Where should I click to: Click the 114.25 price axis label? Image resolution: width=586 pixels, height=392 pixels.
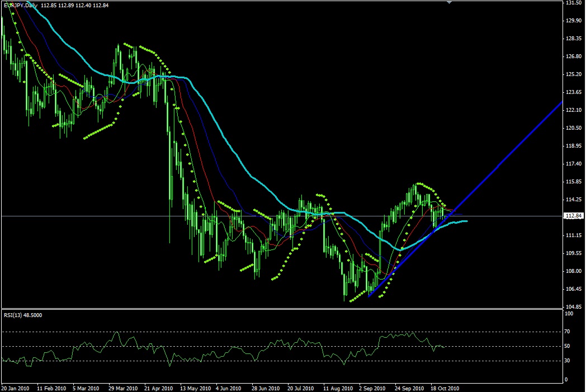(574, 200)
